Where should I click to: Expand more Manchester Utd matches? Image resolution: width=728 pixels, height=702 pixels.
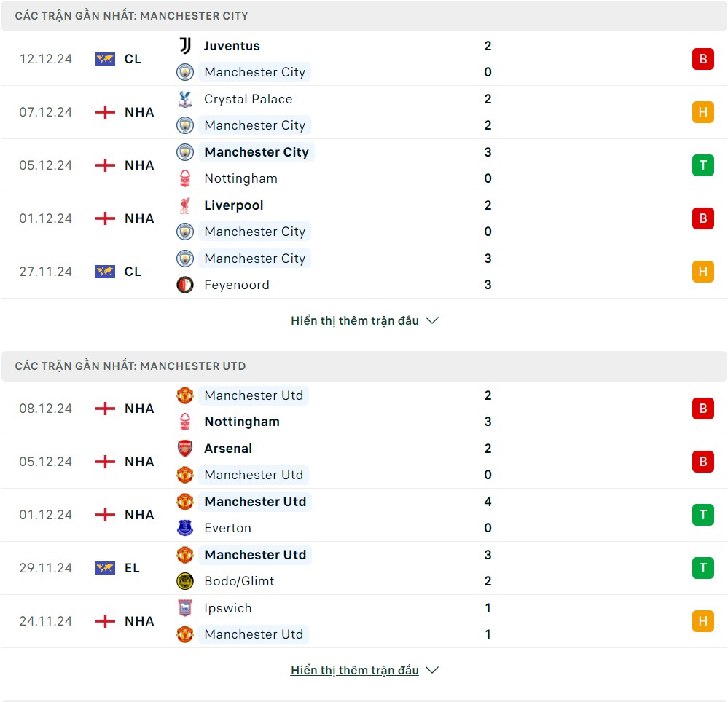[354, 670]
